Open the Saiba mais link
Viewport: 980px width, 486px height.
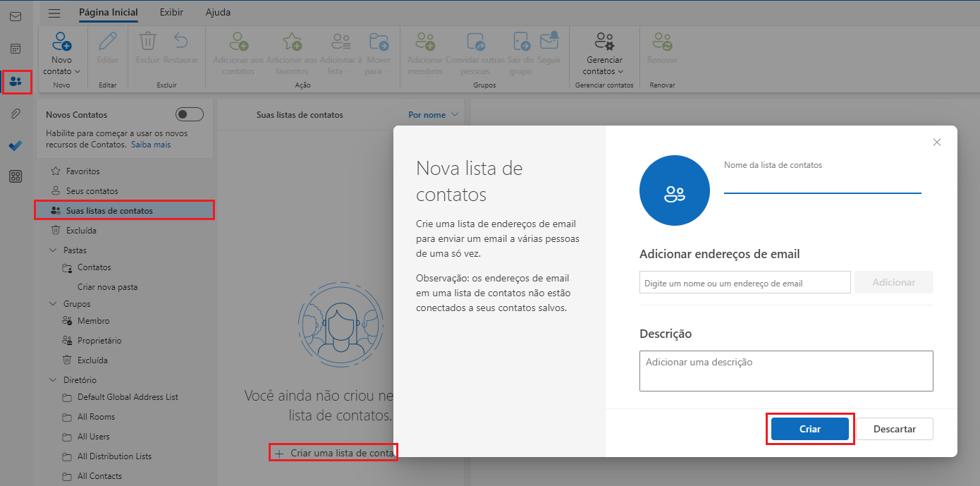(x=152, y=145)
